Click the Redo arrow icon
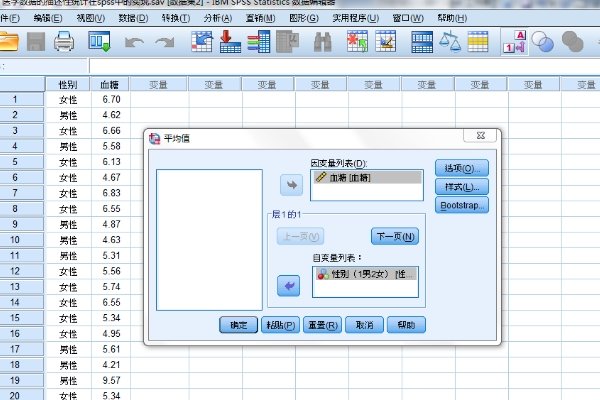Screen dimensions: 600x400 click(165, 42)
